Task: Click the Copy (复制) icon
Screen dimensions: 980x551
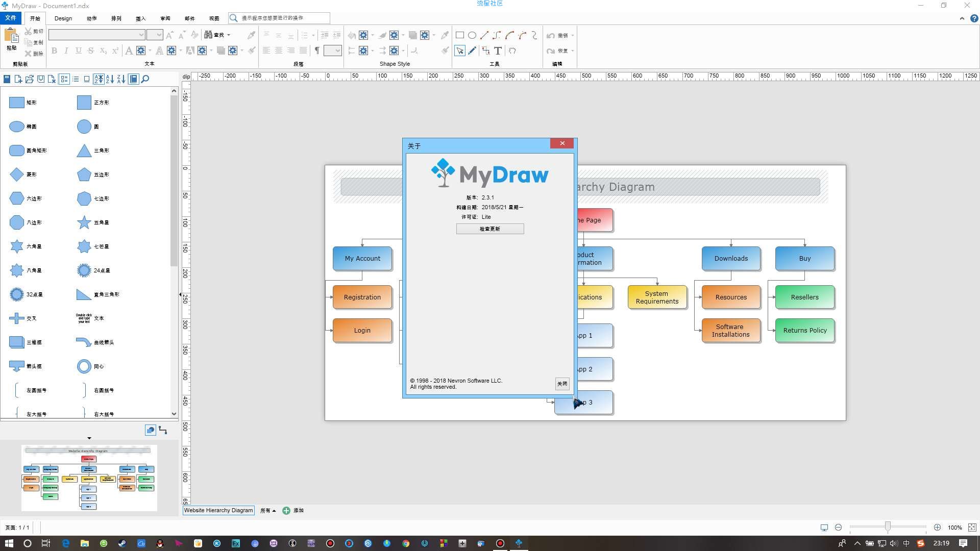Action: click(34, 42)
